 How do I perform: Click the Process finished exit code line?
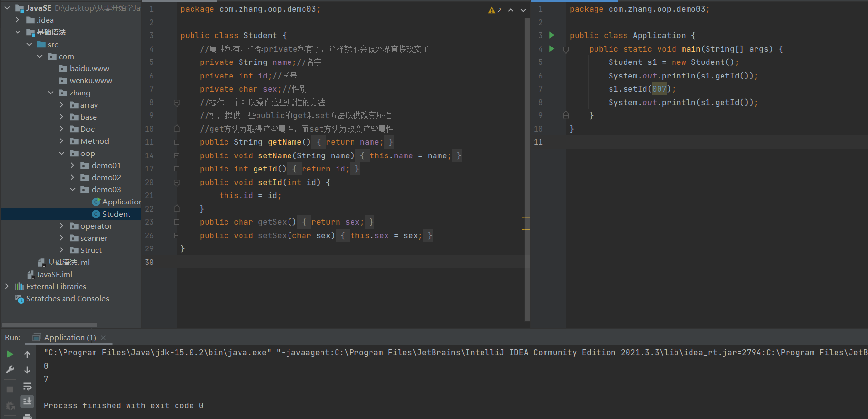pyautogui.click(x=123, y=405)
